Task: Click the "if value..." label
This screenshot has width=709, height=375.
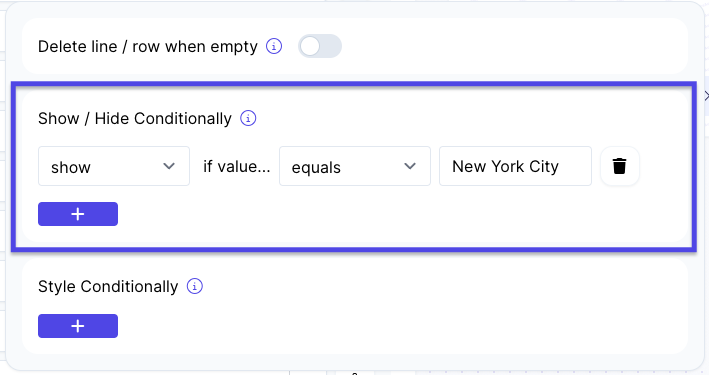Action: [x=236, y=166]
